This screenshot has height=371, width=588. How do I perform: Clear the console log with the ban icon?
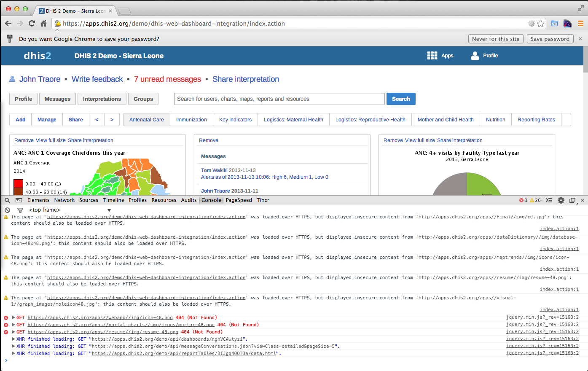tap(7, 210)
